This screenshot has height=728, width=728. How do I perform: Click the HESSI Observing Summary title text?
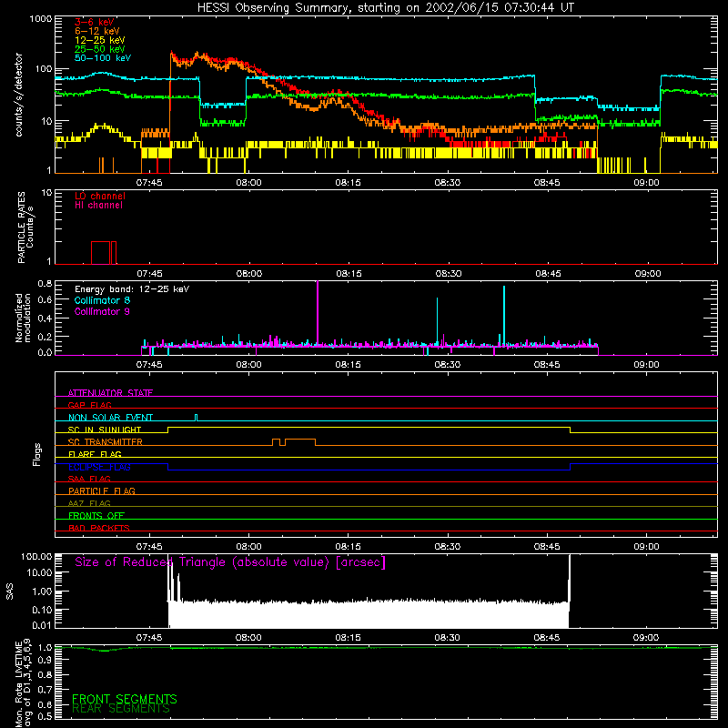click(385, 8)
